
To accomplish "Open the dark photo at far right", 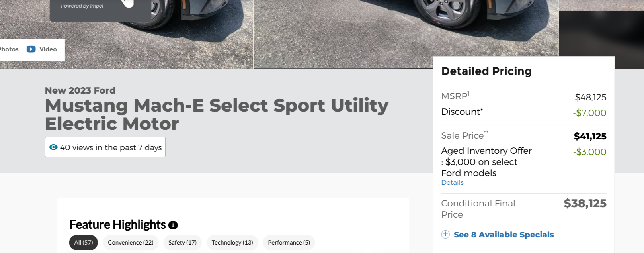I will [601, 34].
